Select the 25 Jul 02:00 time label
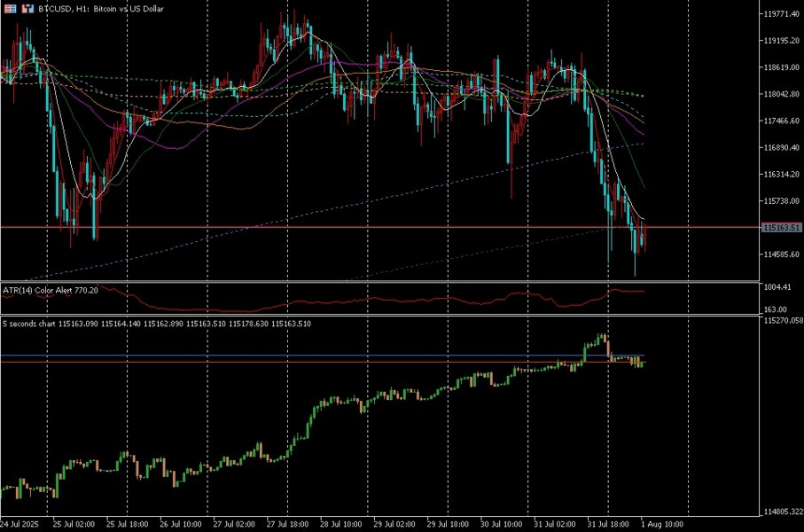The height and width of the screenshot is (532, 804). point(74,524)
